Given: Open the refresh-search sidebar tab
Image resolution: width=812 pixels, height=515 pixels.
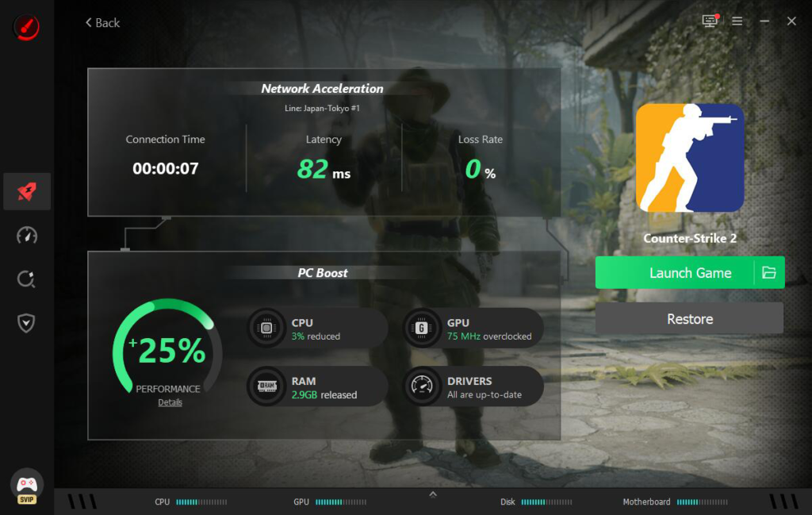Looking at the screenshot, I should coord(26,279).
